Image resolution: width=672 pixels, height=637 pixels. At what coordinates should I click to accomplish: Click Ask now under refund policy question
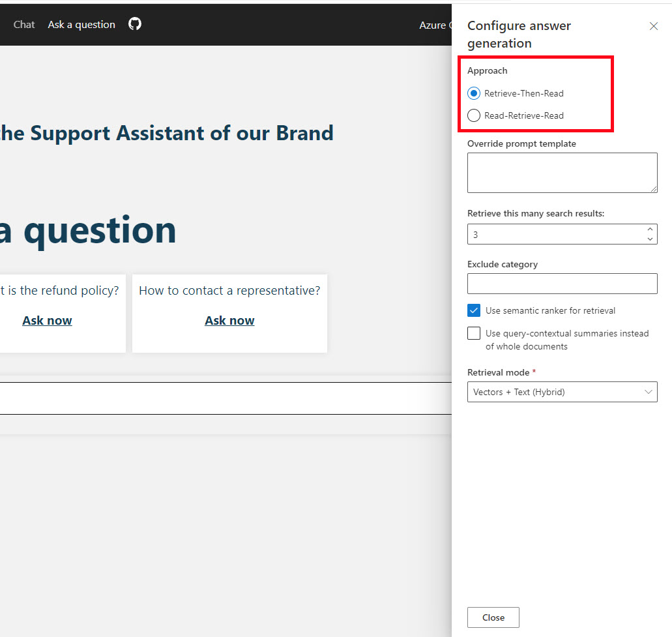pyautogui.click(x=47, y=321)
